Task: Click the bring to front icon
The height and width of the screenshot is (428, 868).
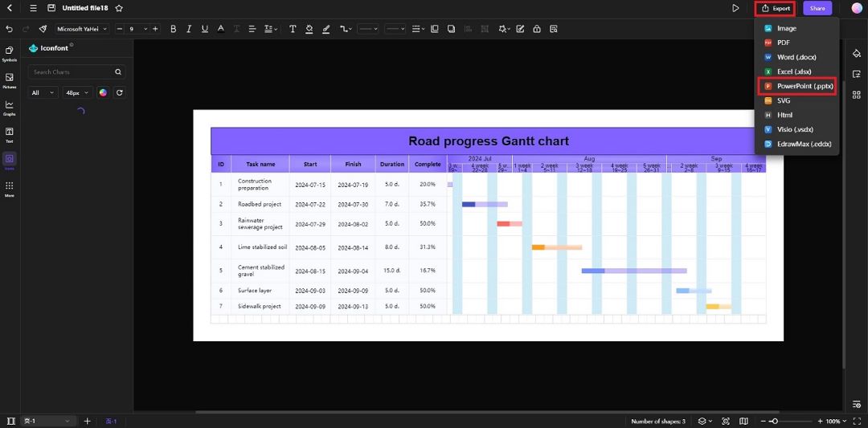Action: 435,29
